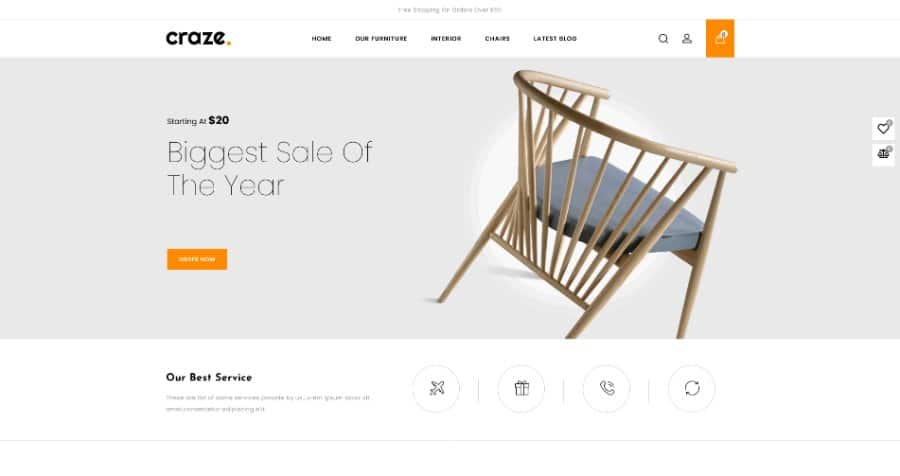
Task: Open the Latest Blog menu item
Action: (x=555, y=38)
